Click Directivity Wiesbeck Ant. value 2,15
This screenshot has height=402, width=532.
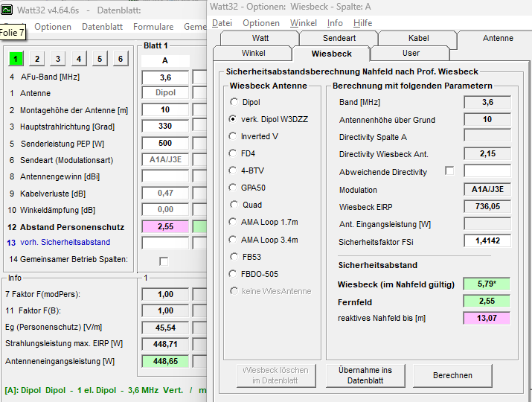pos(487,153)
